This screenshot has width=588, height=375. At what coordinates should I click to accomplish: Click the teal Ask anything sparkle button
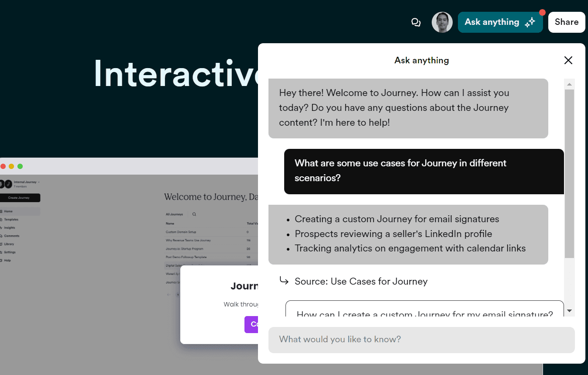click(500, 22)
